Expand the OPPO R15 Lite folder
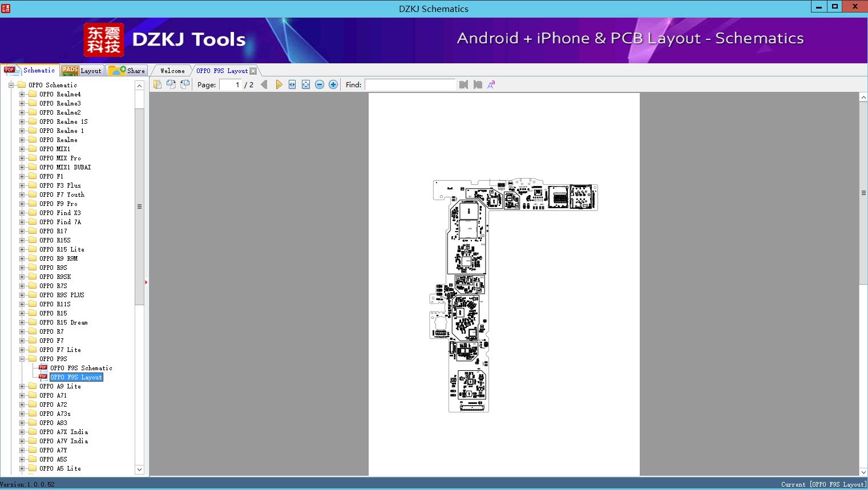Screen dimensions: 868x490 22,249
